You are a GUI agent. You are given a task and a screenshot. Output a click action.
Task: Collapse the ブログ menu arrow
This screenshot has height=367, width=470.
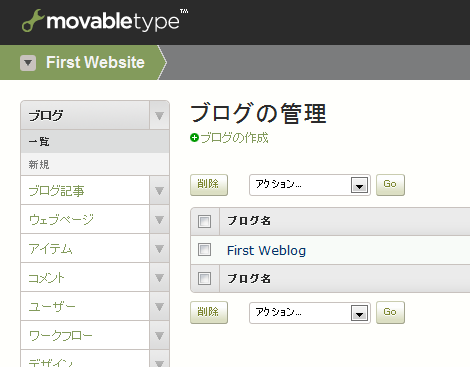[159, 116]
